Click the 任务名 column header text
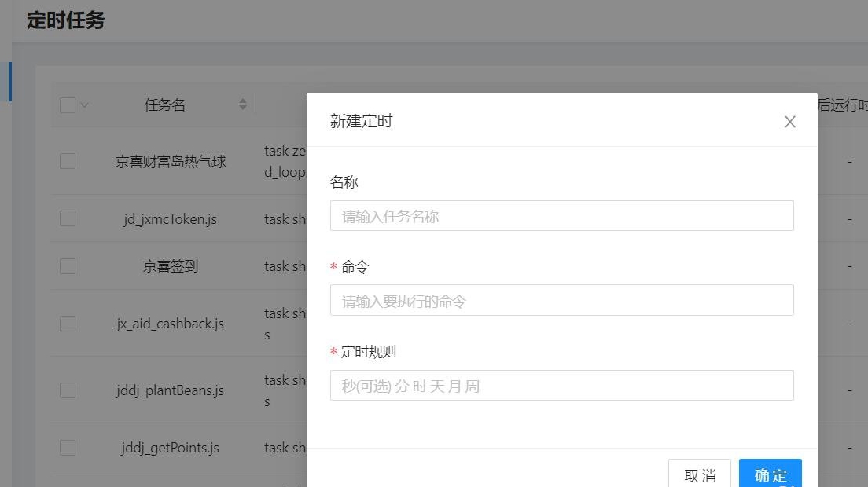The image size is (868, 487). [x=164, y=104]
